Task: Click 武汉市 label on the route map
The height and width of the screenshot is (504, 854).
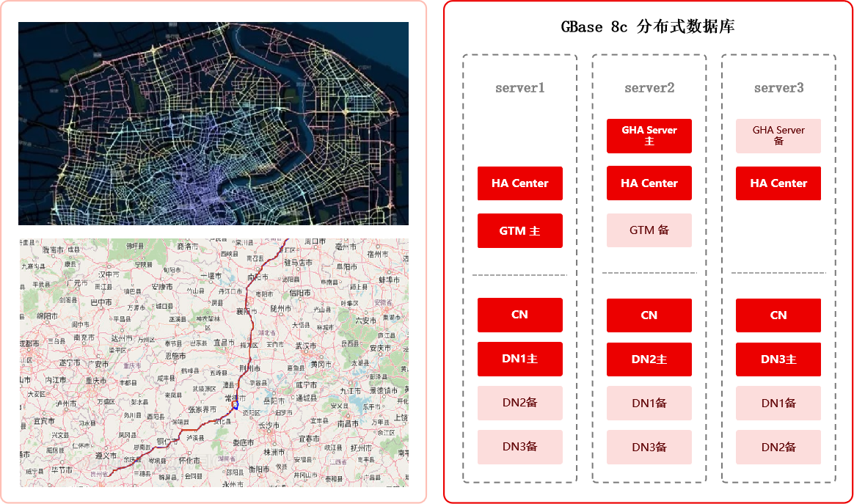Action: (x=305, y=346)
